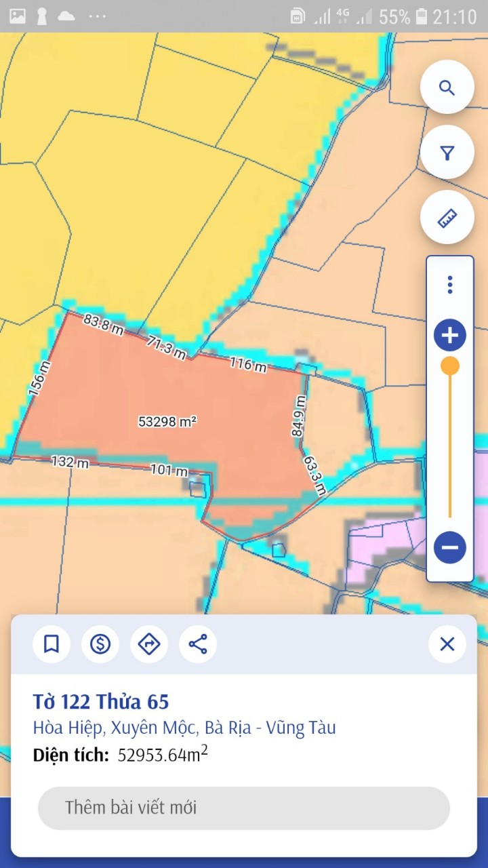This screenshot has height=868, width=488.
Task: Open the three-dot zoom panel options
Action: pos(449,285)
